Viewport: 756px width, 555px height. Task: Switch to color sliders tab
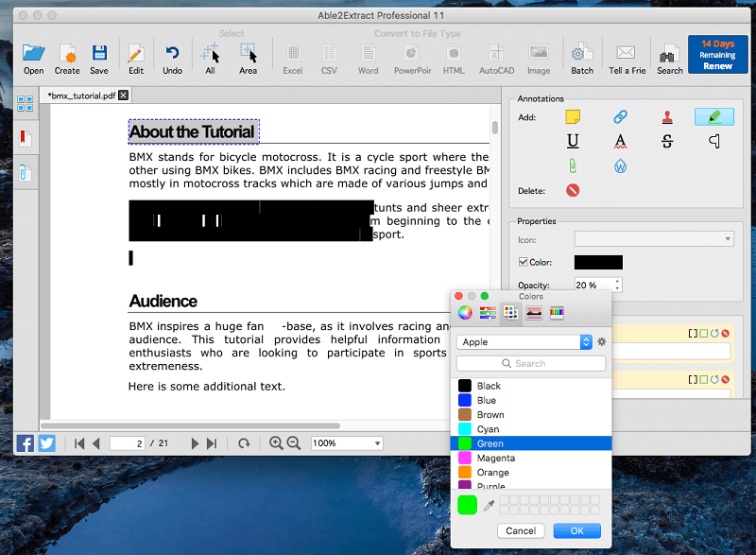(488, 312)
